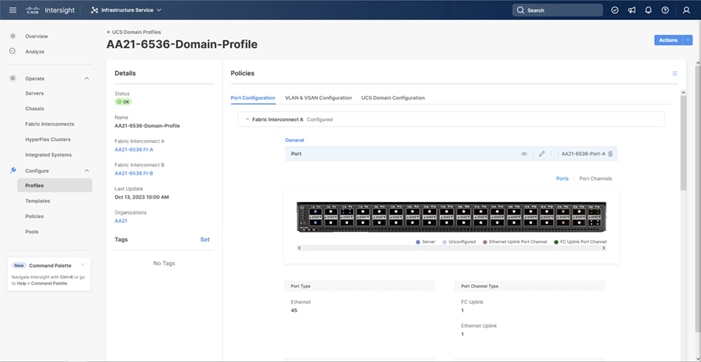
Task: Click the Server legend color dot
Action: click(418, 242)
